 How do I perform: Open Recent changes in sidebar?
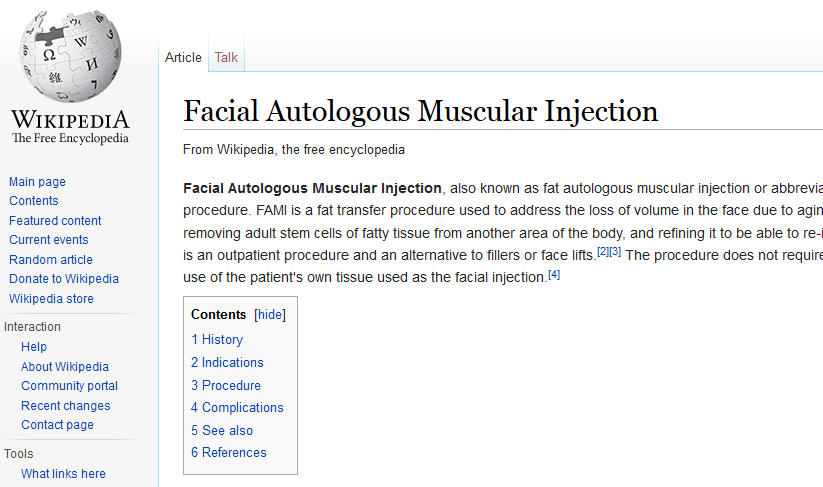click(x=66, y=406)
